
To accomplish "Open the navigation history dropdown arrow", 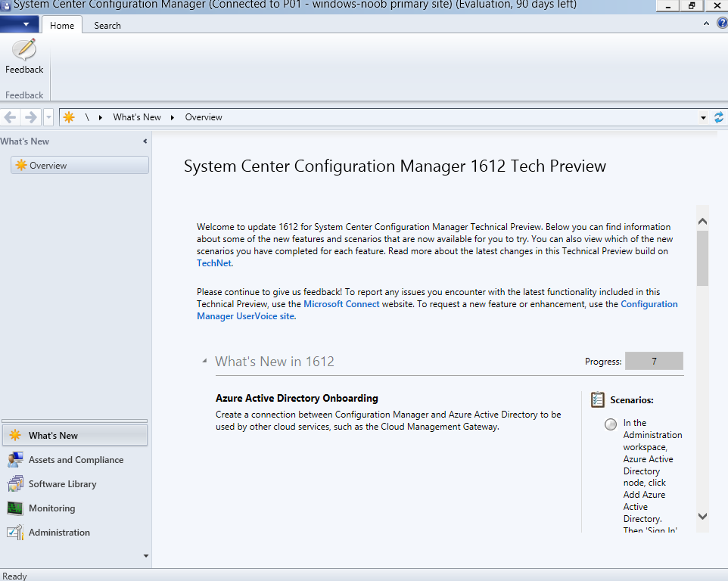I will [48, 117].
